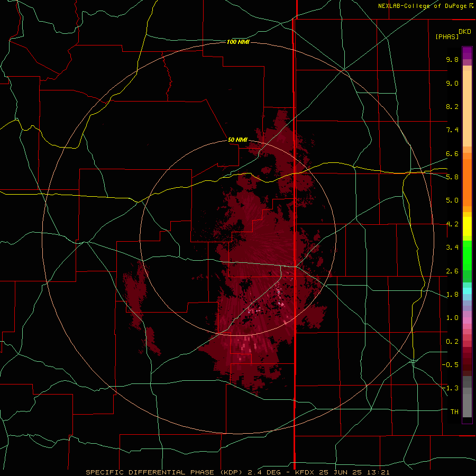The width and height of the screenshot is (476, 476).
Task: Click the [PHAS] legend label
Action: click(x=447, y=37)
